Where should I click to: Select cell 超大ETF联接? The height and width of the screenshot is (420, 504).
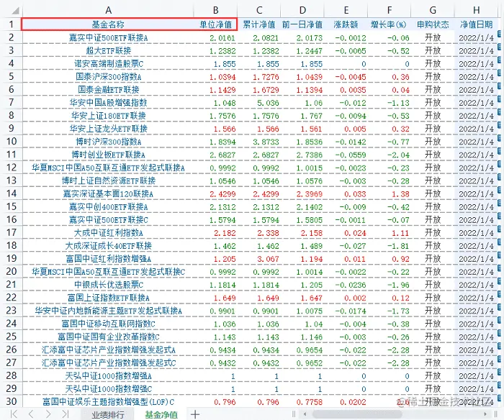[x=108, y=51]
